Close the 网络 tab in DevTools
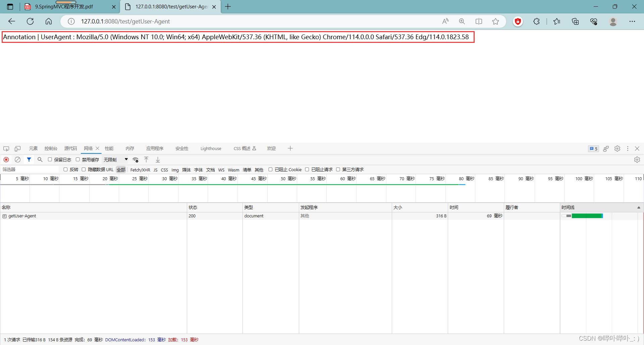The image size is (644, 345). pos(98,148)
